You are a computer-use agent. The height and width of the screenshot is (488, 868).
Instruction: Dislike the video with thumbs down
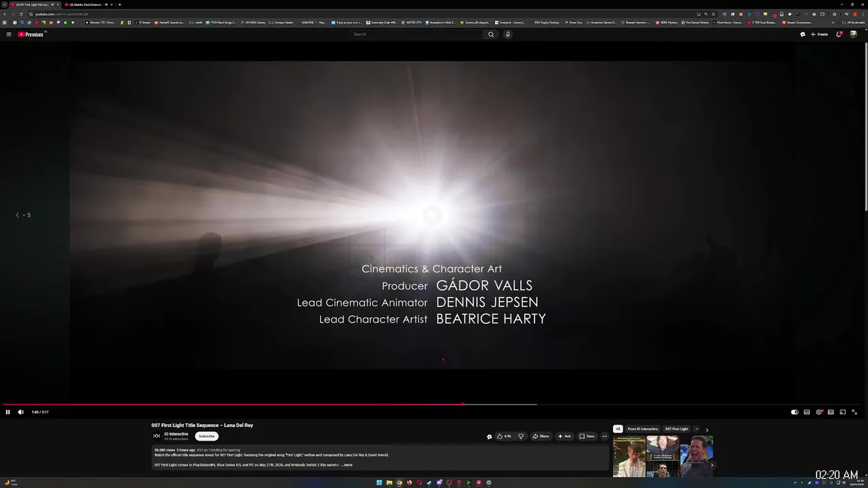[x=521, y=436]
